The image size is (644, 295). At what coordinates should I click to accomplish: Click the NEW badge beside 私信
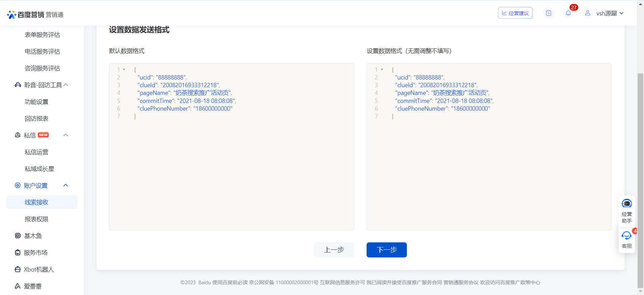click(43, 135)
